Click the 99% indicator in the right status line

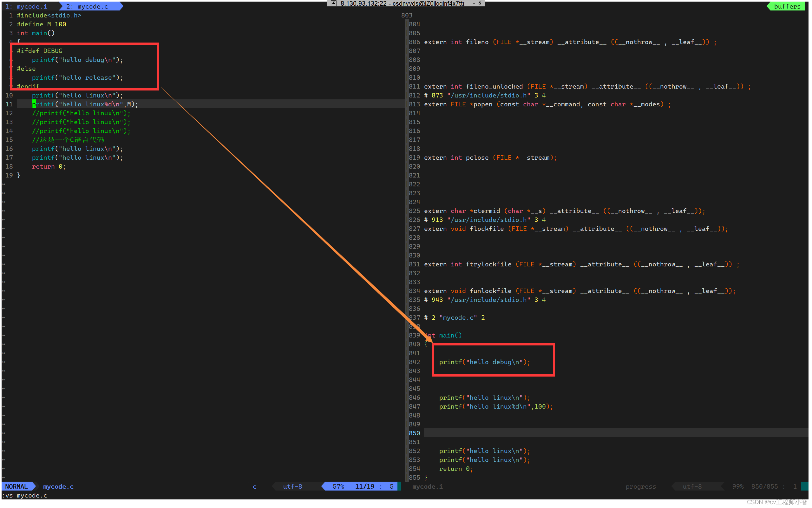click(x=738, y=486)
